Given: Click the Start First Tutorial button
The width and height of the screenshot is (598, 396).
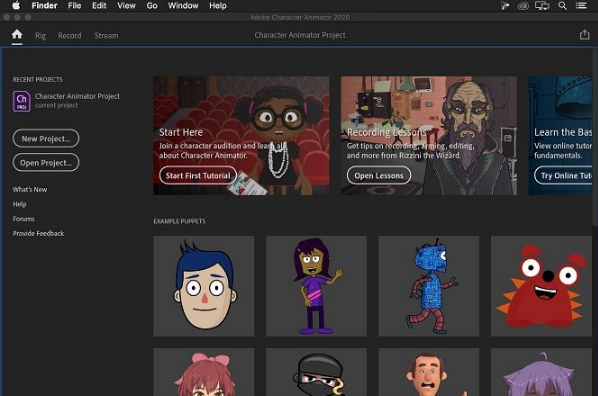Looking at the screenshot, I should pos(198,175).
